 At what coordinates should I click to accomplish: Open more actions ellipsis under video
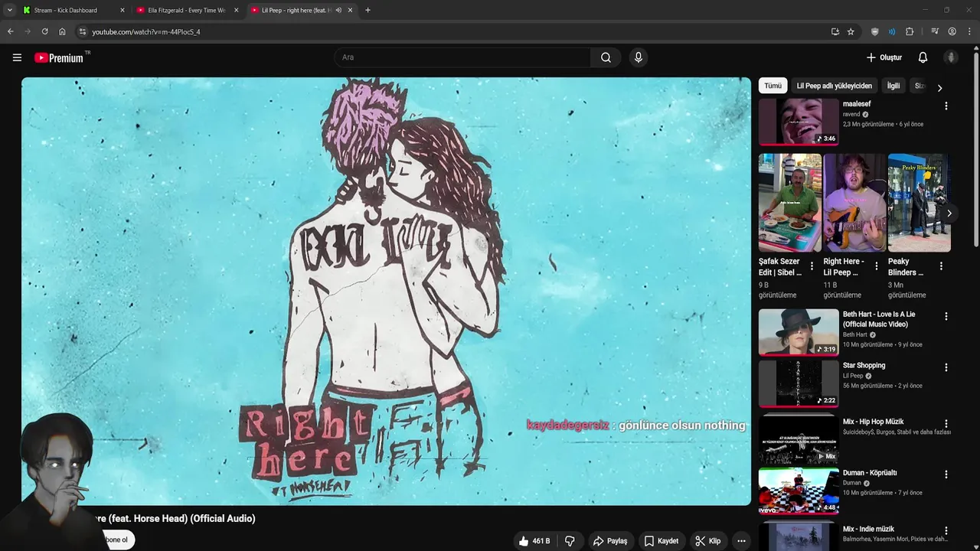741,541
